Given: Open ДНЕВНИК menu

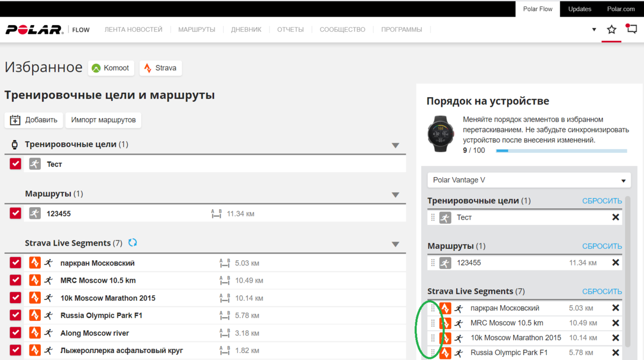Looking at the screenshot, I should 246,30.
